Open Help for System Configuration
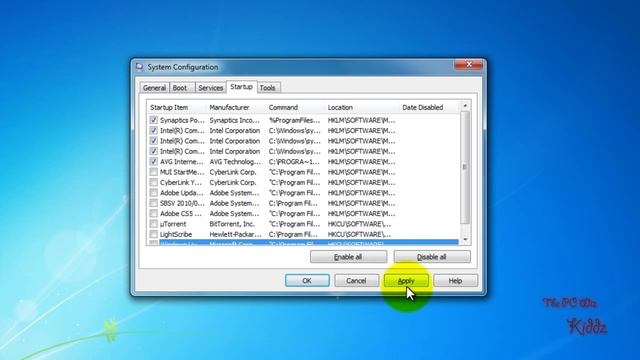This screenshot has height=360, width=640. (456, 280)
